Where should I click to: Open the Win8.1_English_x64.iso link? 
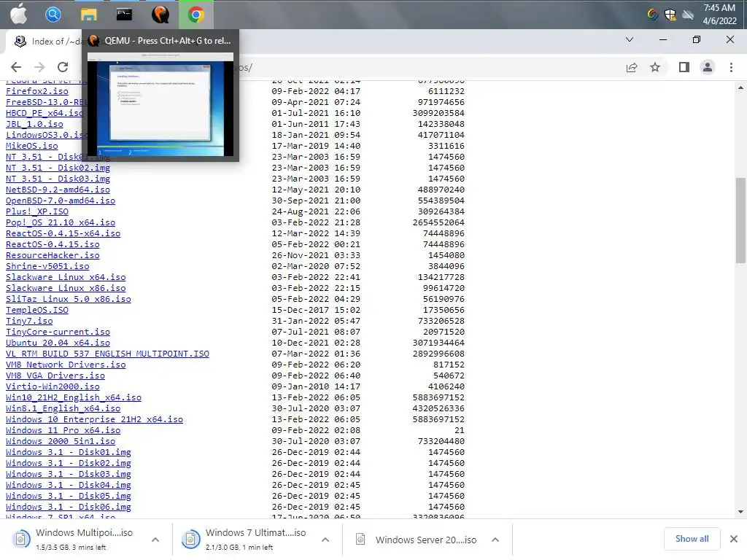(63, 408)
